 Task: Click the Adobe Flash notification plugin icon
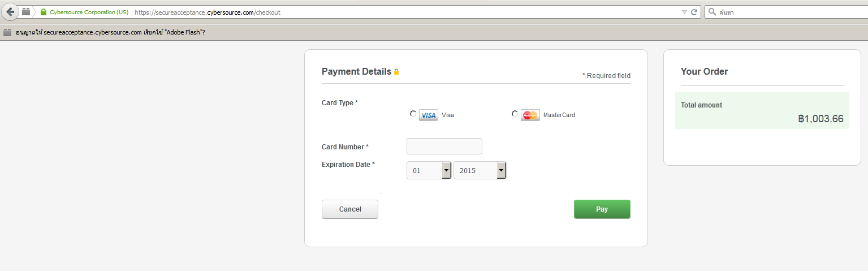pyautogui.click(x=7, y=32)
